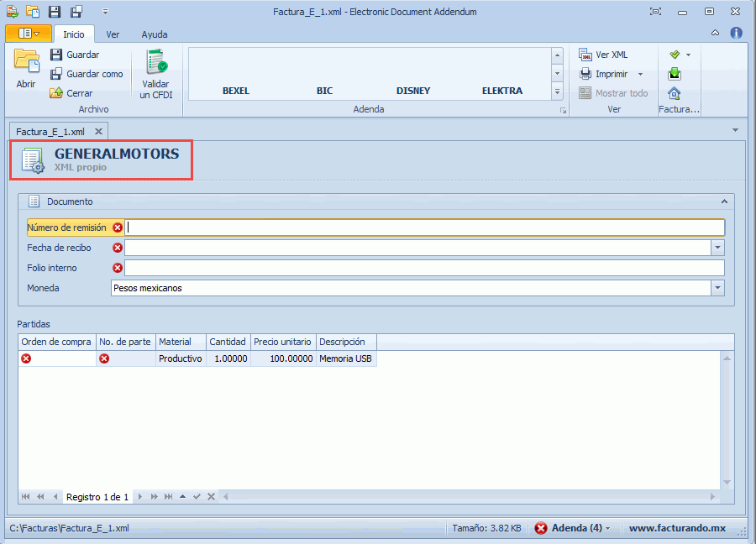This screenshot has height=544, width=756.
Task: Click the Orden de compra column header
Action: click(x=56, y=342)
